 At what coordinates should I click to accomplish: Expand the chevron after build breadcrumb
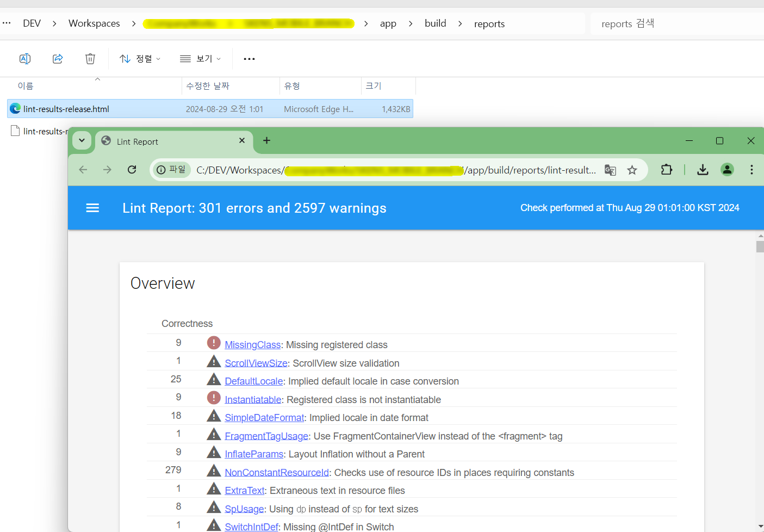tap(460, 23)
